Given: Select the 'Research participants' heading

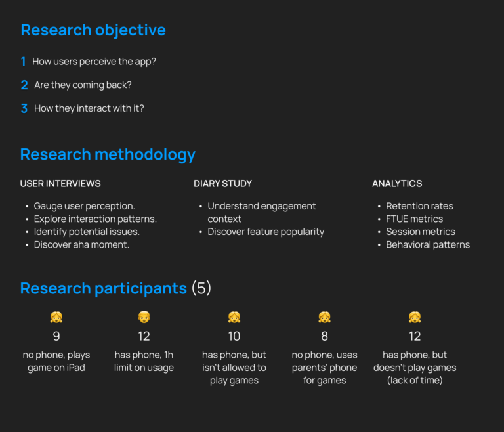Looking at the screenshot, I should pyautogui.click(x=104, y=288).
